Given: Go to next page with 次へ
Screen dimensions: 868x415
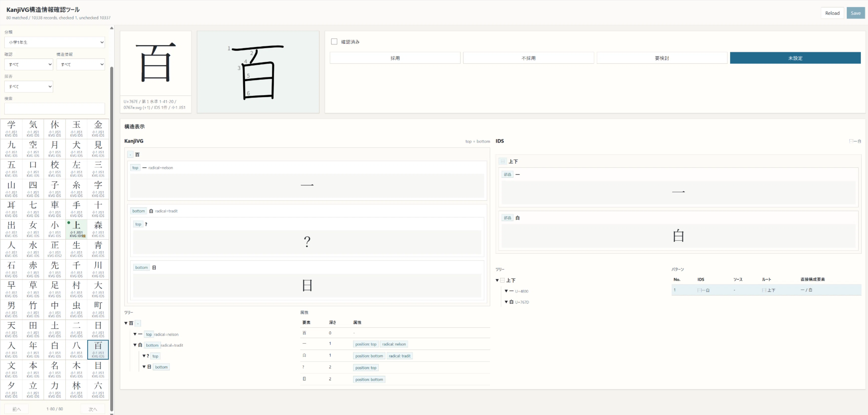Looking at the screenshot, I should tap(93, 409).
